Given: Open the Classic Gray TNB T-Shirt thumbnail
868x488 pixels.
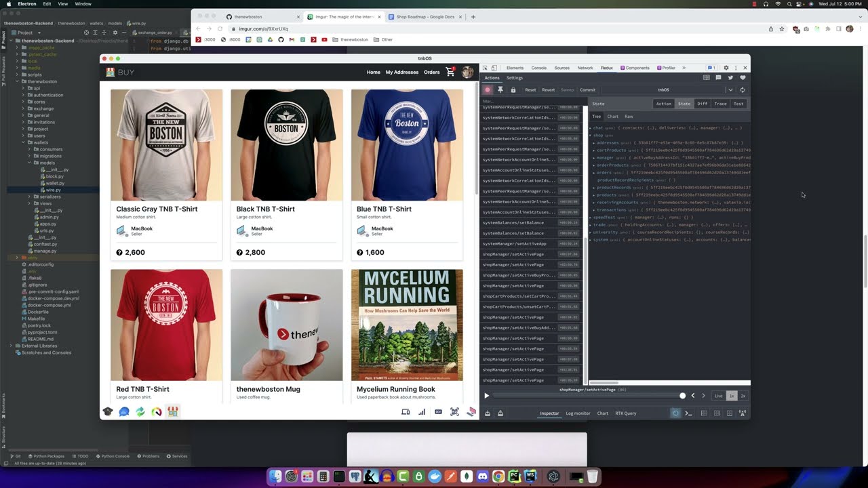Looking at the screenshot, I should click(166, 145).
